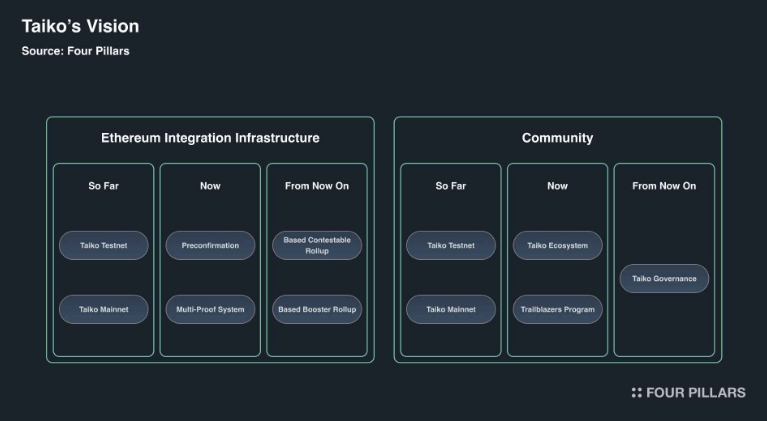Select the "Source: Four Pillars" caption
The height and width of the screenshot is (421, 767).
click(75, 51)
